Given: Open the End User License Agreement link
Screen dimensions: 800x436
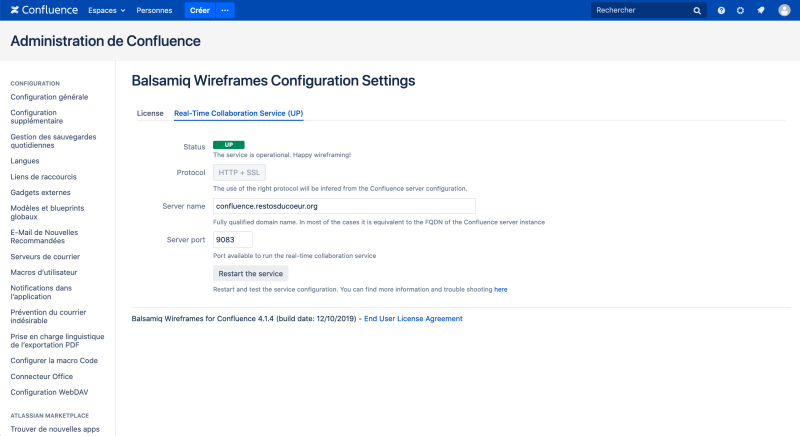Looking at the screenshot, I should (413, 319).
